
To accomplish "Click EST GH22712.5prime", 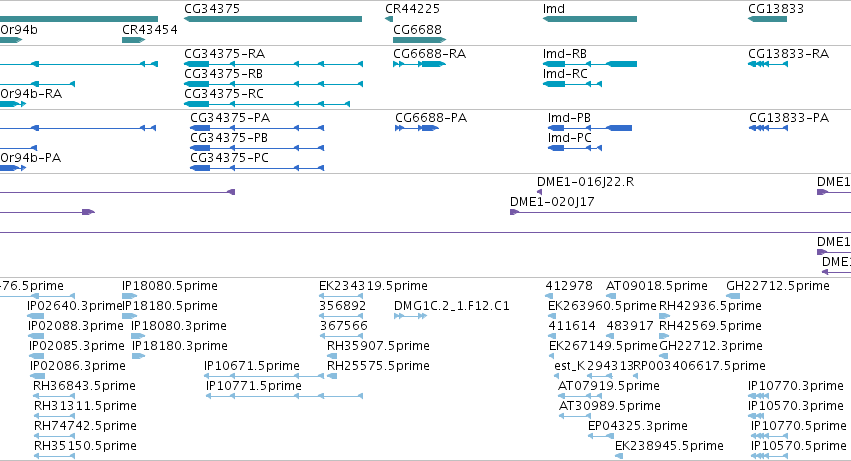I will (778, 286).
